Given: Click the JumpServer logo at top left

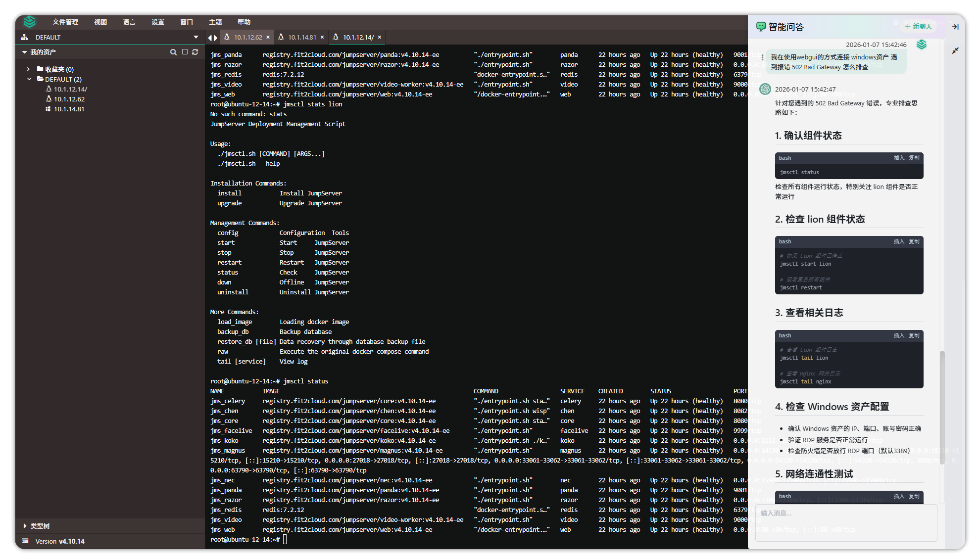Looking at the screenshot, I should 30,22.
